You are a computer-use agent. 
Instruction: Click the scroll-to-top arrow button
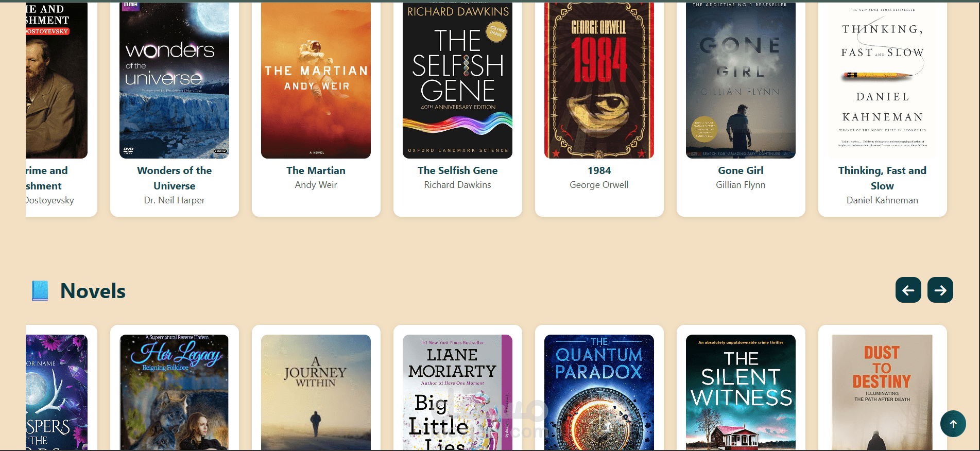pos(953,424)
